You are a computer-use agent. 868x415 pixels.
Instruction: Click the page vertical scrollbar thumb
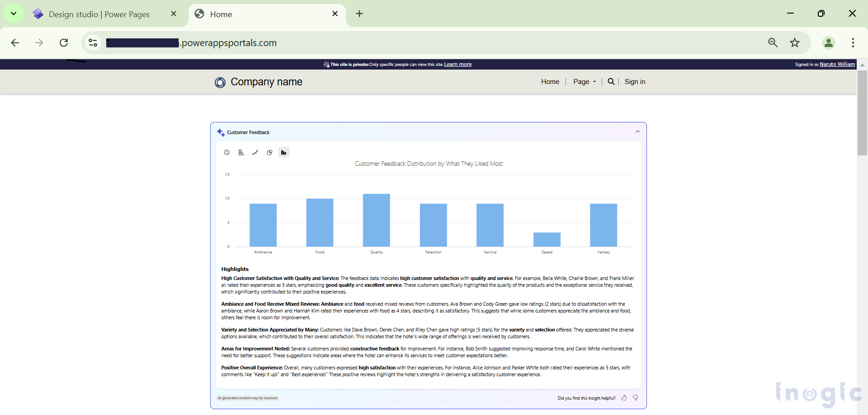click(x=862, y=113)
